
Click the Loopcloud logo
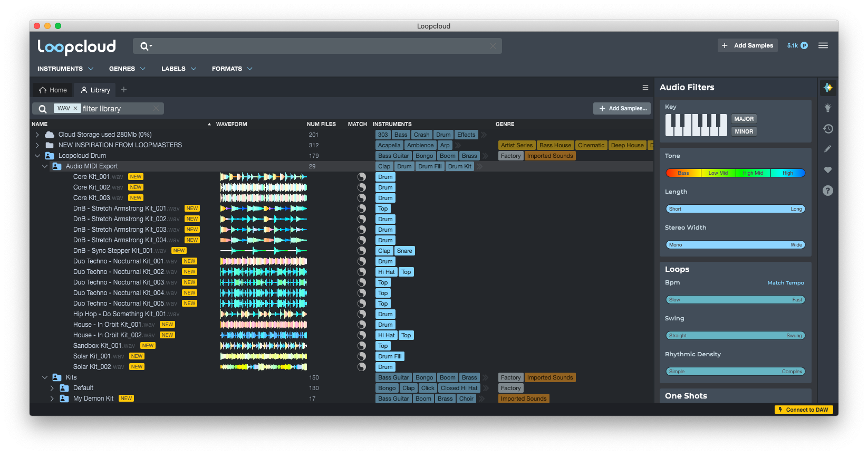(76, 46)
